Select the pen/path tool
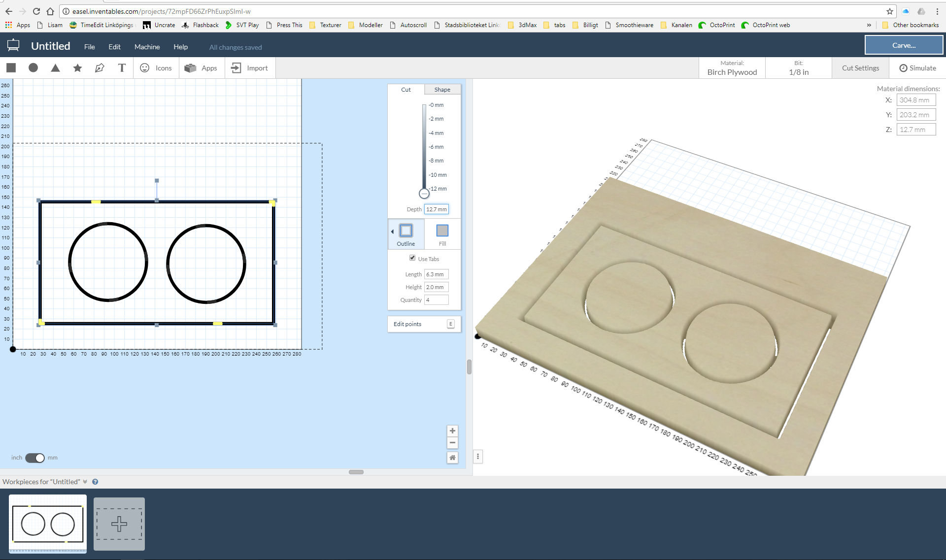The image size is (946, 560). pos(100,67)
